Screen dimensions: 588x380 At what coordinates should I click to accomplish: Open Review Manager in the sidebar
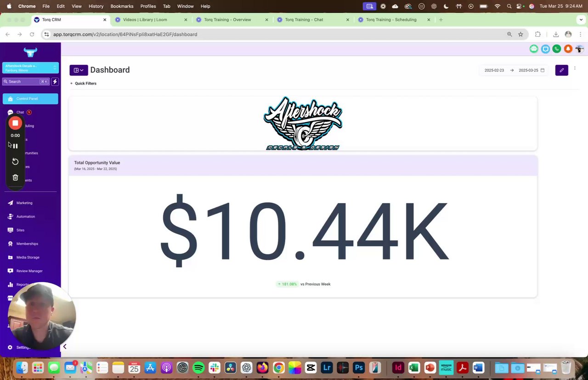coord(29,271)
